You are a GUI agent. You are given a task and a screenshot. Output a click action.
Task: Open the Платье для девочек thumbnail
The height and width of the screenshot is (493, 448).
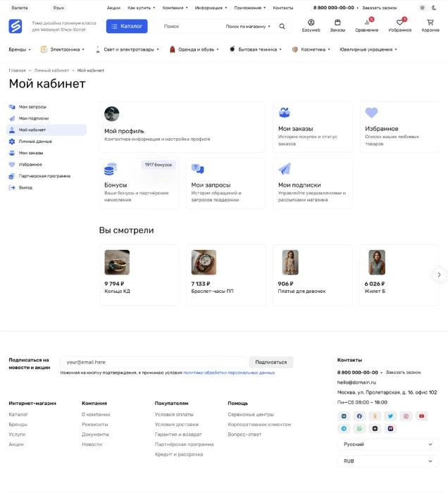(290, 262)
